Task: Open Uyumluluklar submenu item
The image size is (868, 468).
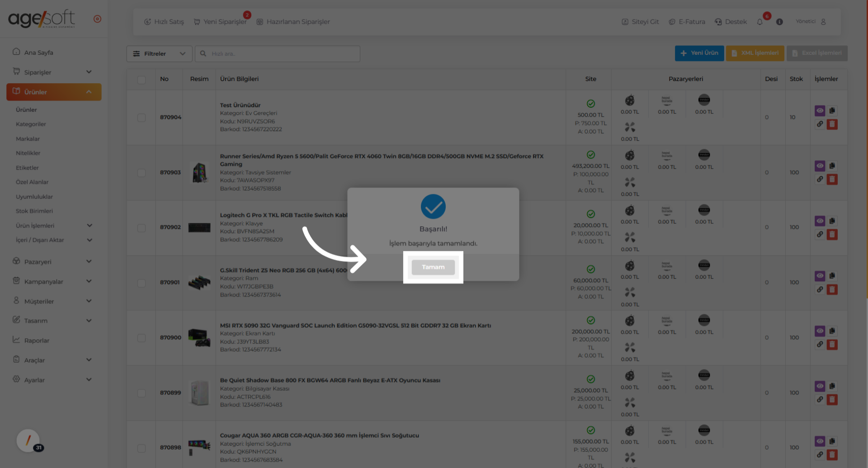Action: pyautogui.click(x=34, y=197)
